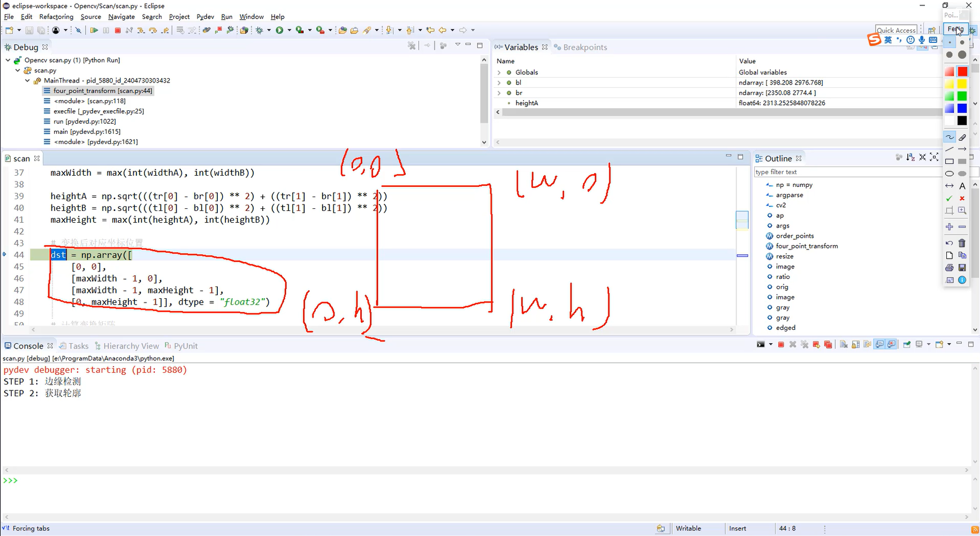980x536 pixels.
Task: Click the Step Into toolbar icon
Action: [x=141, y=31]
